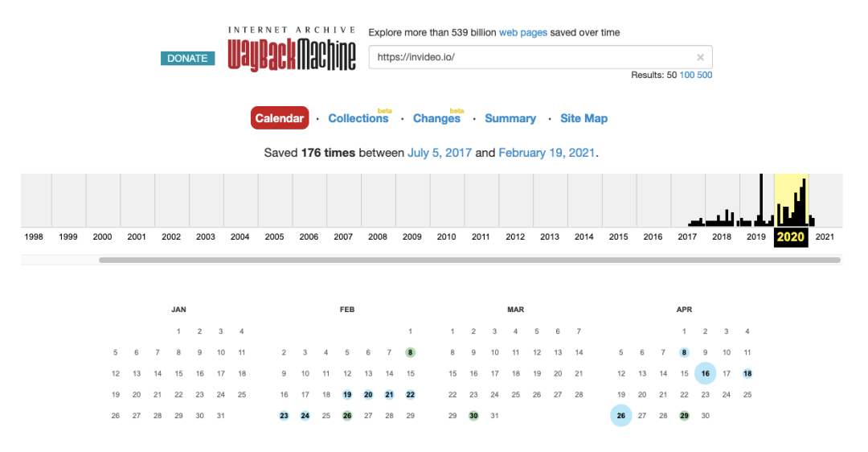The height and width of the screenshot is (452, 868).
Task: Click March 14 in the calendar
Action: (579, 352)
